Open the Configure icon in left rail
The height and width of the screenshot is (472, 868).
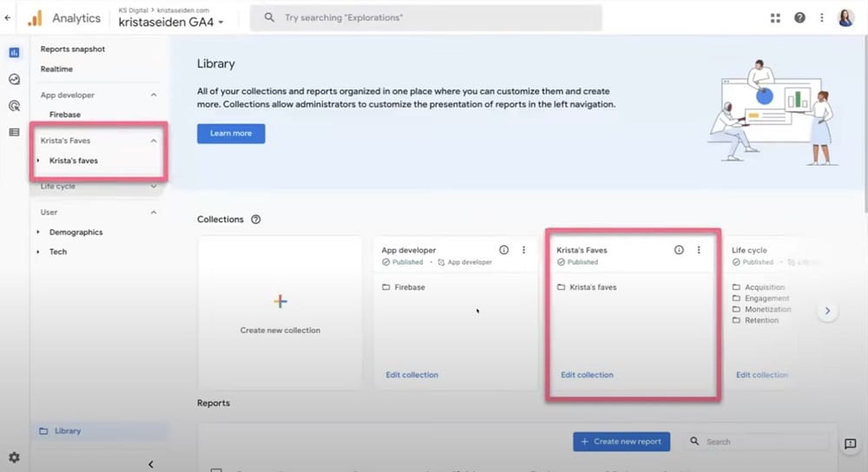click(x=14, y=132)
